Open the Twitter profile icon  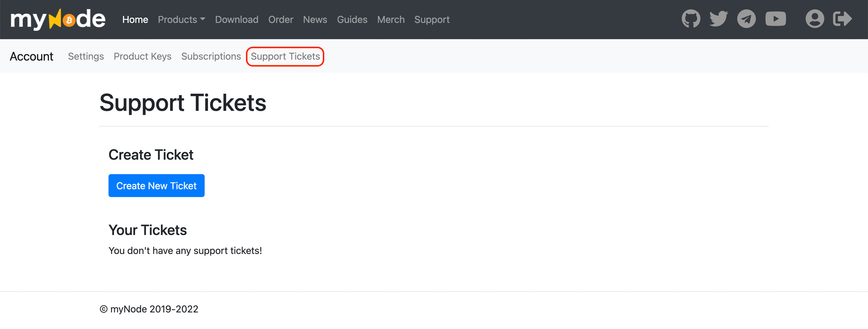click(718, 19)
